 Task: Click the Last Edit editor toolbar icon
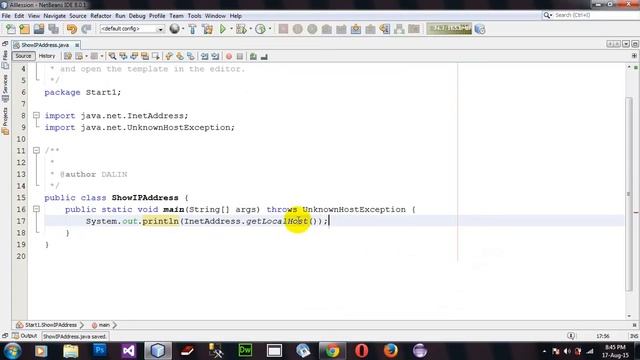(x=68, y=56)
